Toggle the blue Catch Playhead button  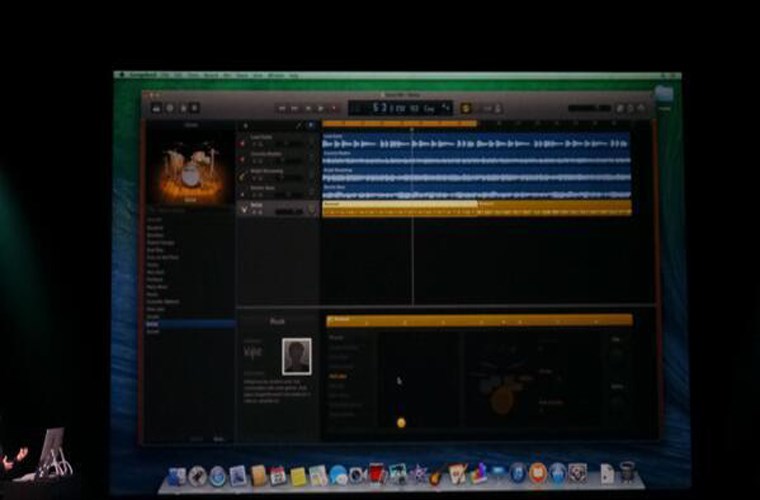[x=311, y=125]
